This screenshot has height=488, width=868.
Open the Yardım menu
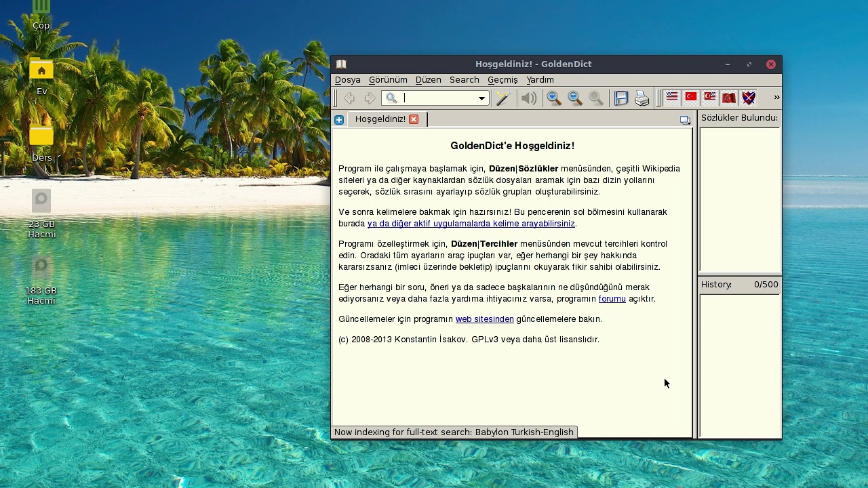540,80
